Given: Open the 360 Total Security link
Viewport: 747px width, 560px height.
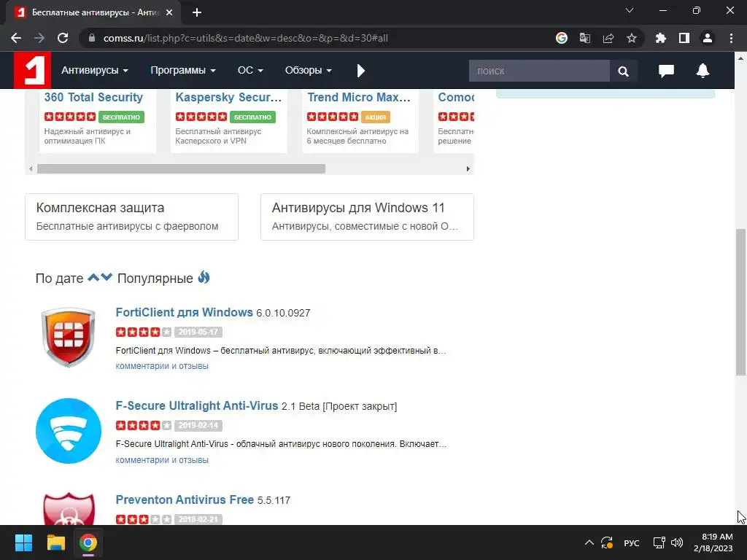Looking at the screenshot, I should click(x=93, y=97).
